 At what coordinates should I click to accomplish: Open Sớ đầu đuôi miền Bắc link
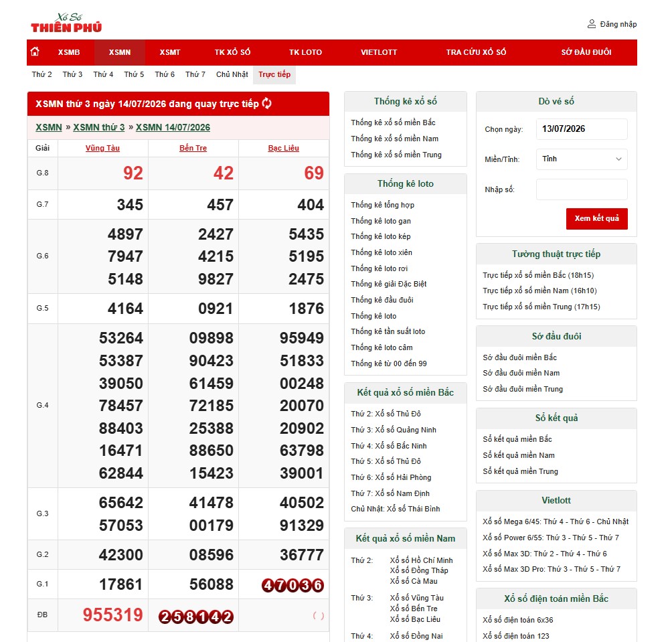[x=519, y=357]
